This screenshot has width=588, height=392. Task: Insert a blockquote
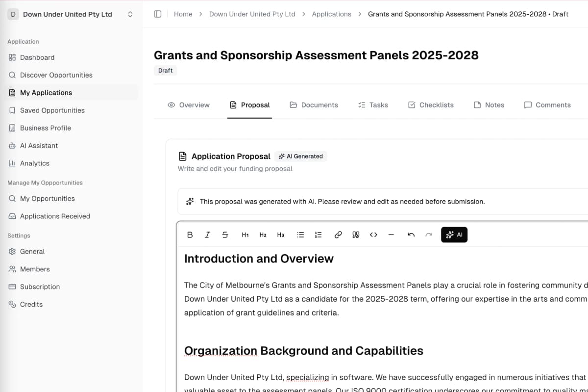(x=356, y=235)
